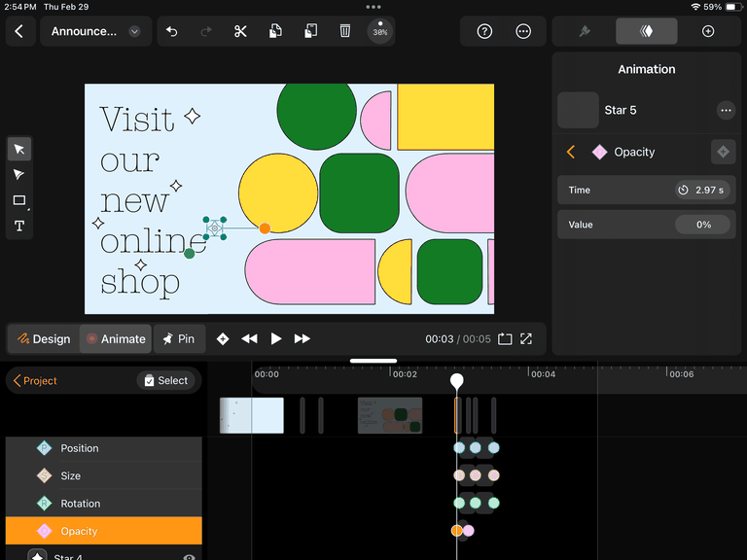Undo the last action
The width and height of the screenshot is (747, 560).
[172, 31]
